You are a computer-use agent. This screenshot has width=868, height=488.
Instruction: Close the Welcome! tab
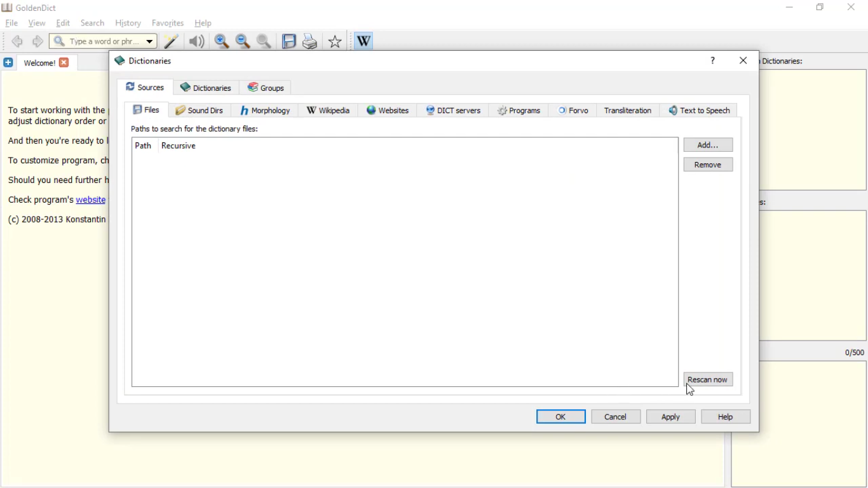point(64,62)
